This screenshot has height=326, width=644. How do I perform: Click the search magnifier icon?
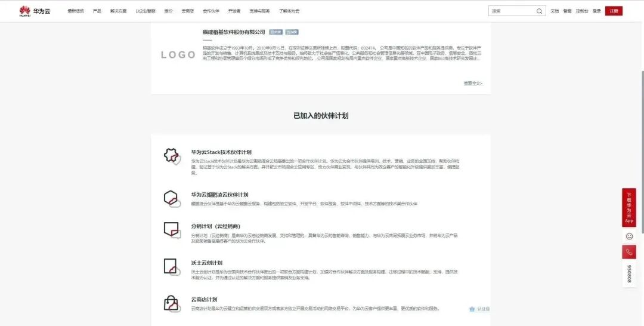tap(539, 11)
